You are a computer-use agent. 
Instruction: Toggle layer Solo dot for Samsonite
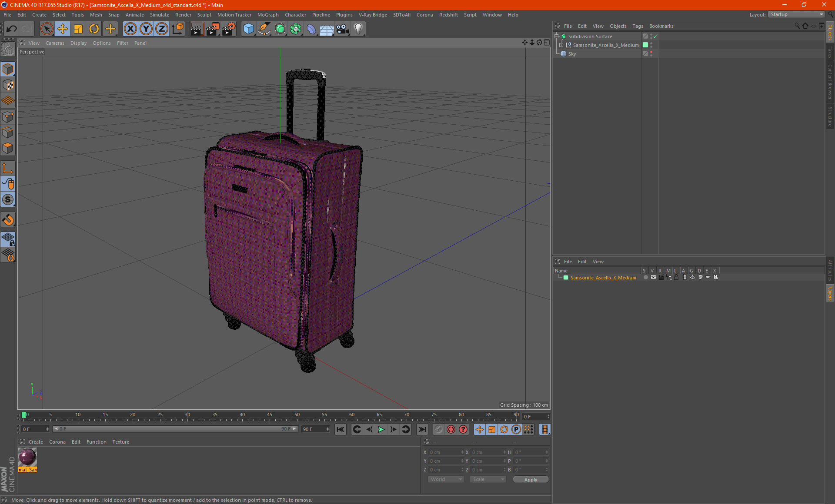click(645, 277)
